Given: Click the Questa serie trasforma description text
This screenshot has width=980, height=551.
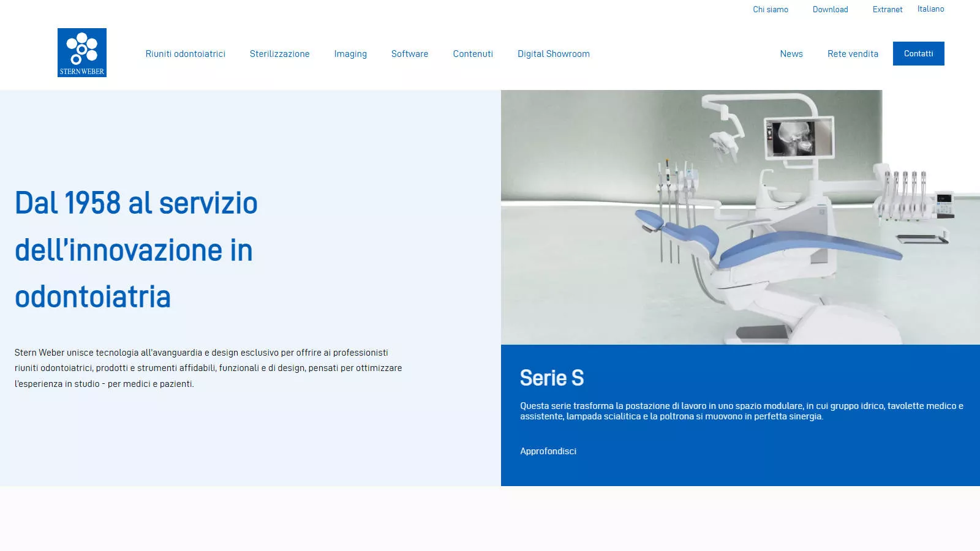Looking at the screenshot, I should pyautogui.click(x=742, y=411).
